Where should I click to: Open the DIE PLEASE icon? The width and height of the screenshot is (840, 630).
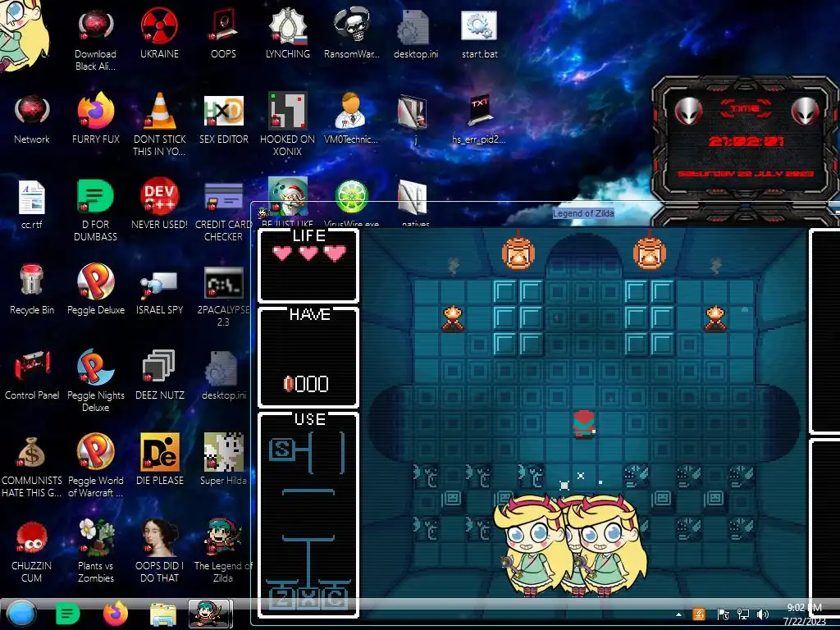pyautogui.click(x=159, y=461)
